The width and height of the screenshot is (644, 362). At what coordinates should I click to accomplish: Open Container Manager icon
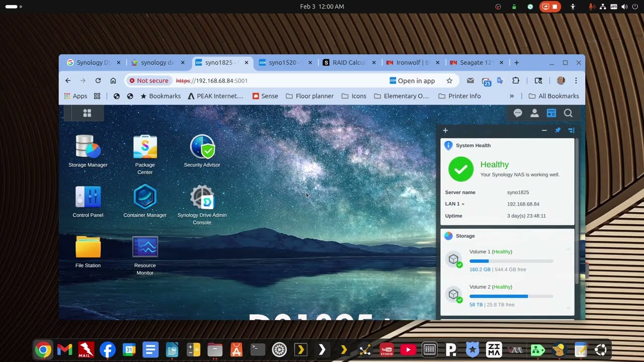pyautogui.click(x=145, y=201)
